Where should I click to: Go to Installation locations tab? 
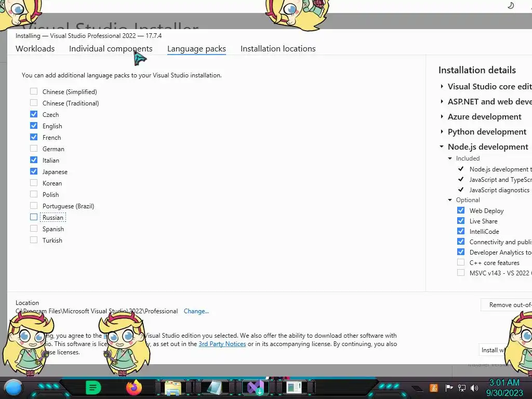point(278,48)
